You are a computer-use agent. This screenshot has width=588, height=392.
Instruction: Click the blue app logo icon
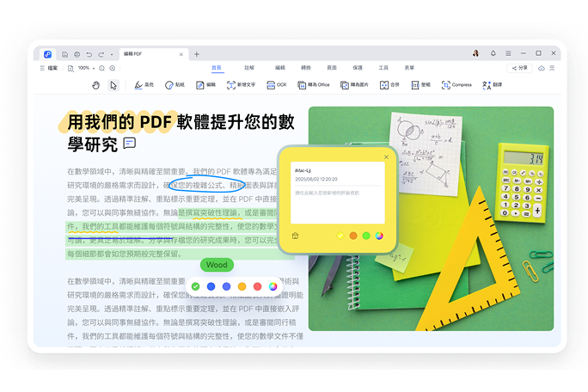coord(47,54)
